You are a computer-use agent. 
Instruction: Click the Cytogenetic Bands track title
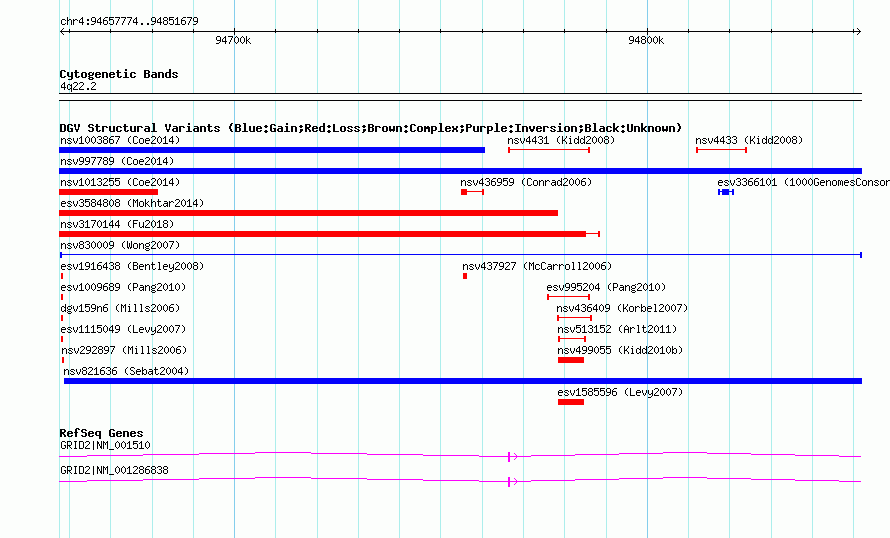pos(119,74)
